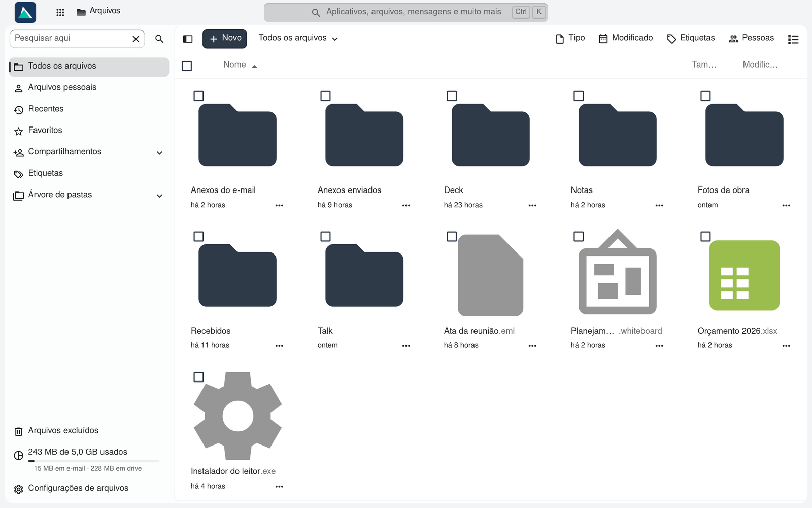812x508 pixels.
Task: Expand the Árvore de pastas chevron
Action: pos(159,196)
